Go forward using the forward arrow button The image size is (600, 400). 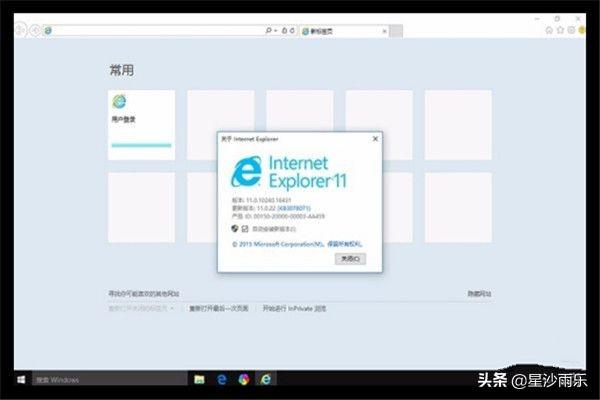[35, 30]
